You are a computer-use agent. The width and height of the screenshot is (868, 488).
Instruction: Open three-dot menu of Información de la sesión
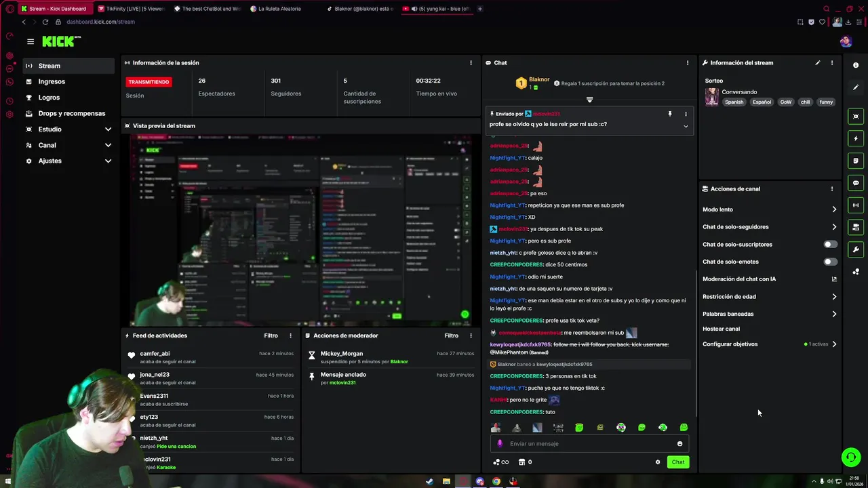[471, 63]
